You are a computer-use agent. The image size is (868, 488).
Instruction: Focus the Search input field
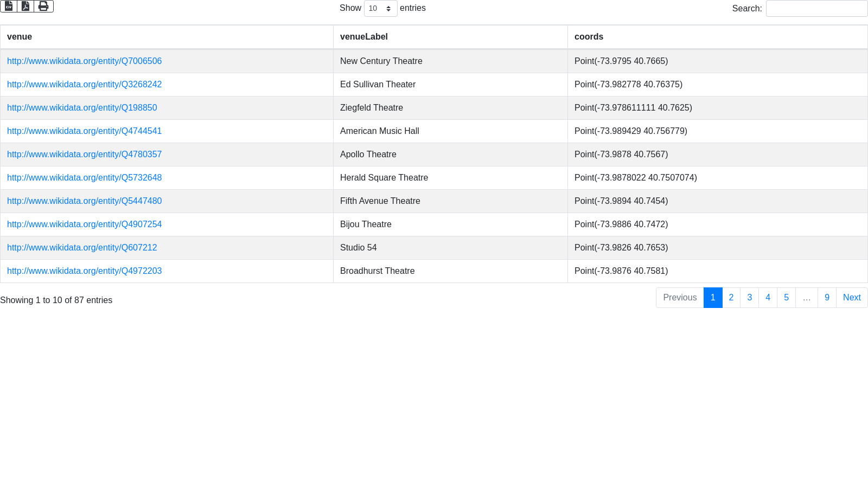point(816,9)
